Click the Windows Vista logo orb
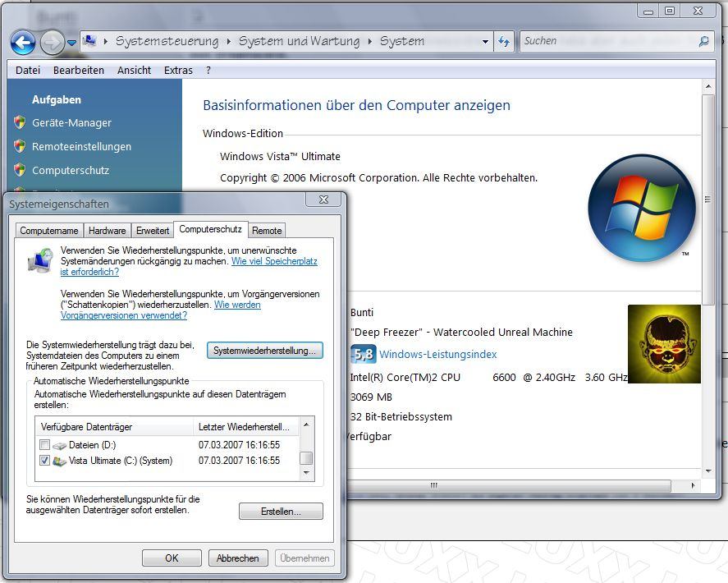Viewport: 728px width, 583px height. (642, 208)
